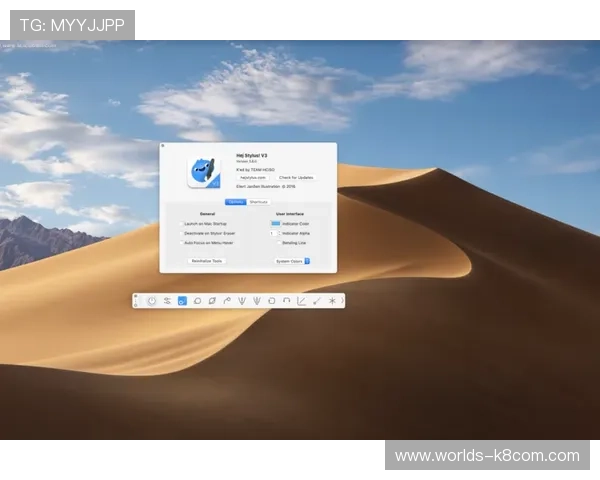The image size is (600, 480).
Task: Click the Indicator Alpha value field
Action: pos(274,233)
